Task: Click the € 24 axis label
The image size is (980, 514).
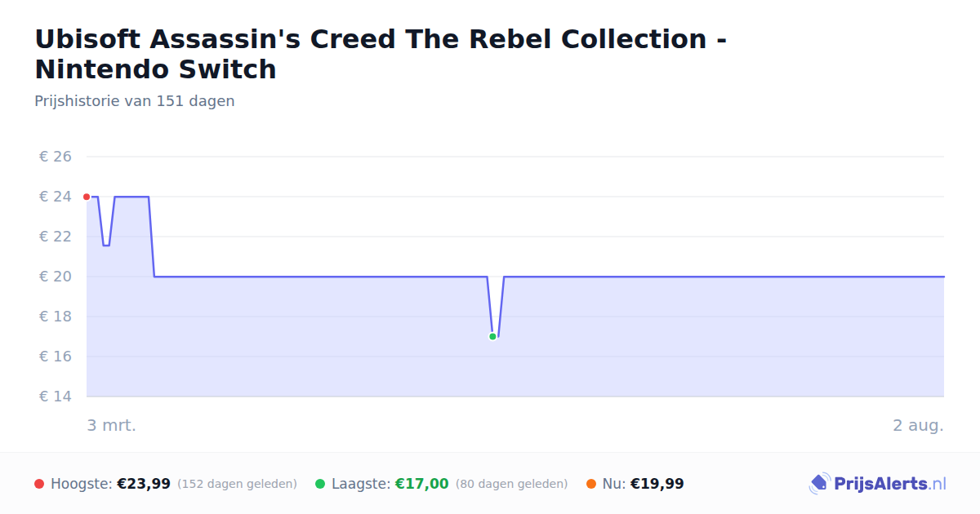Action: [x=56, y=197]
